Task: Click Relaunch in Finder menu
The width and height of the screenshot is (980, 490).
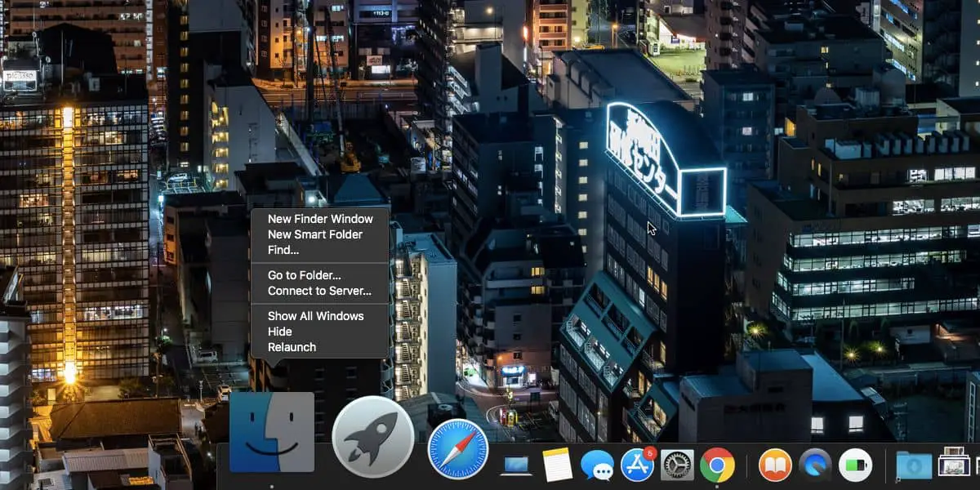Action: [292, 347]
